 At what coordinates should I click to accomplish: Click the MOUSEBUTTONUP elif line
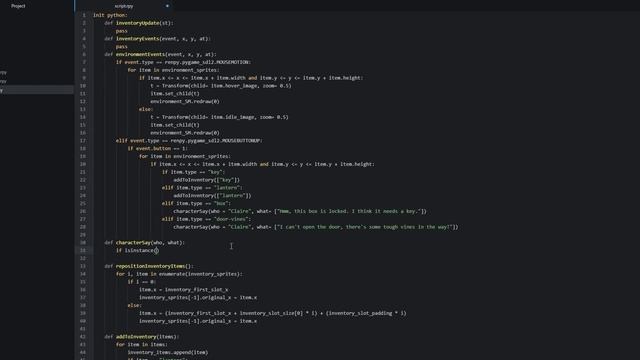pyautogui.click(x=189, y=140)
